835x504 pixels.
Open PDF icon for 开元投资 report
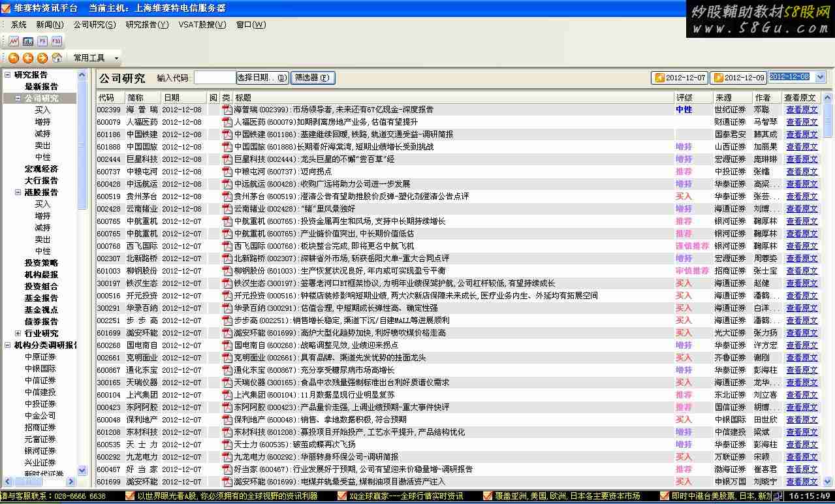tap(227, 296)
